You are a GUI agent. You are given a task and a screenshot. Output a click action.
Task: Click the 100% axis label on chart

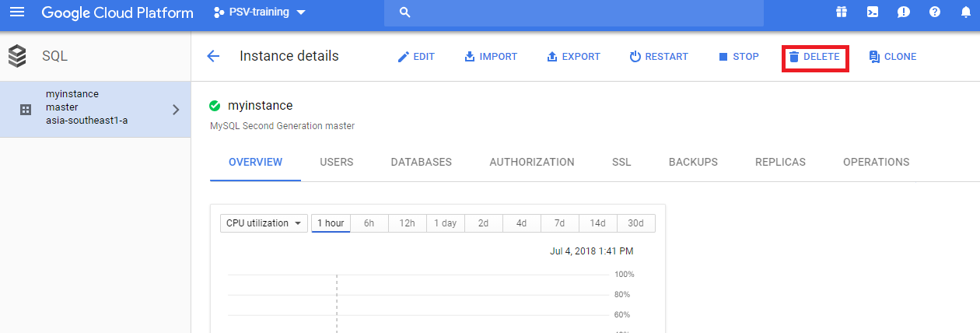(625, 275)
